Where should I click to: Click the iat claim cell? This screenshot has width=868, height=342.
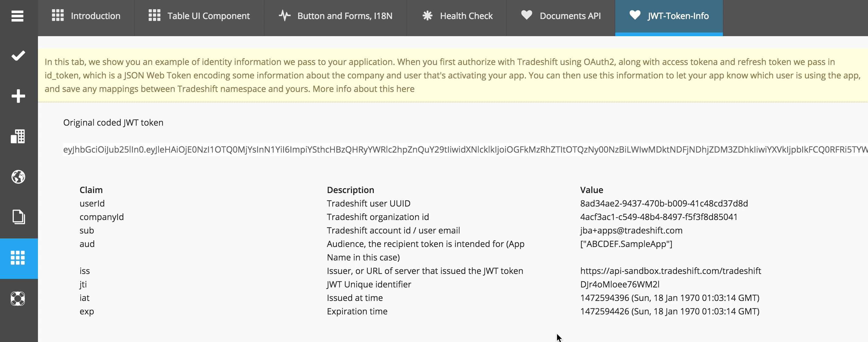[84, 298]
